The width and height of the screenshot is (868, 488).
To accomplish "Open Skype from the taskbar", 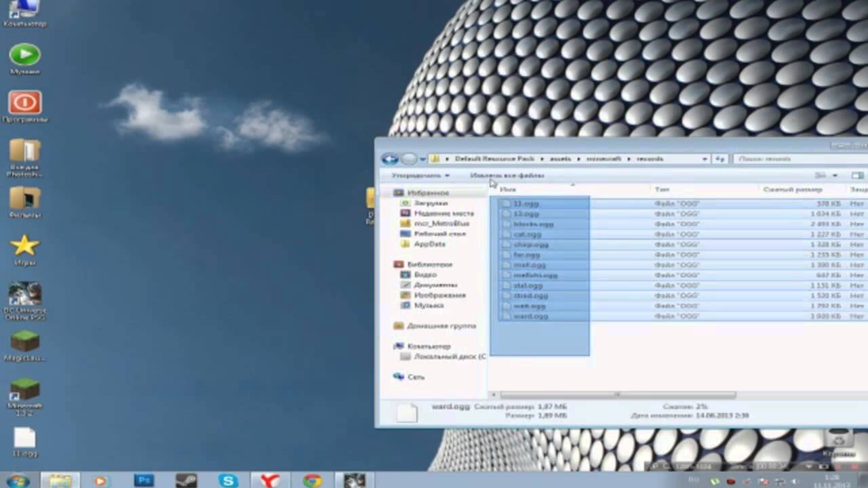I will pos(229,481).
